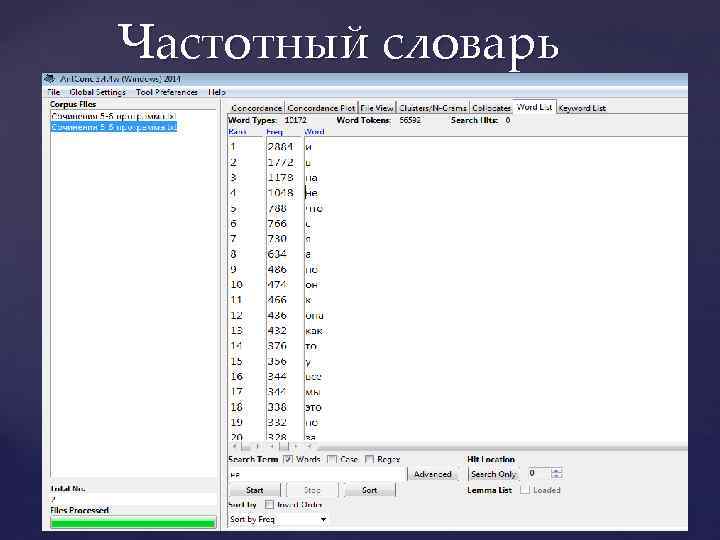Select the word 'то' in row 14
The width and height of the screenshot is (720, 540).
click(x=311, y=346)
